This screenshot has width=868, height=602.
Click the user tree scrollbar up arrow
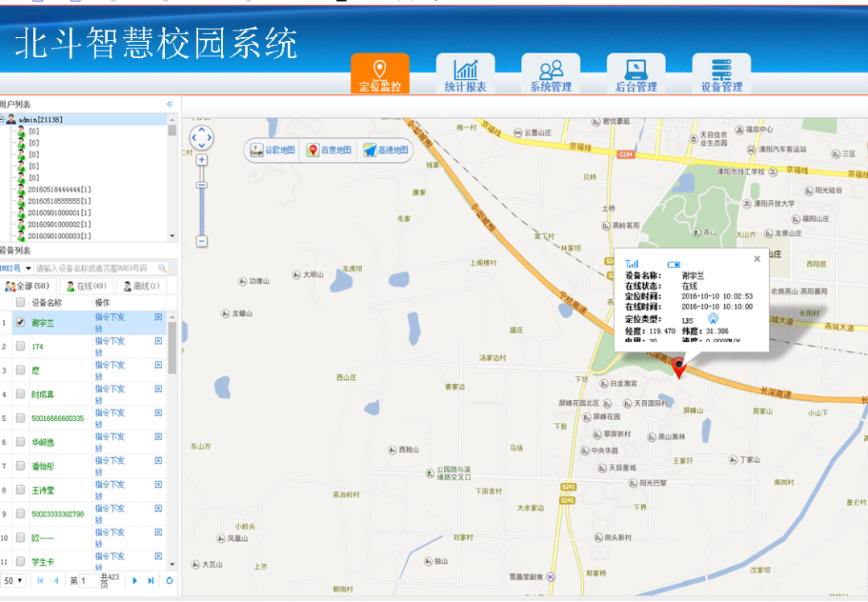[x=172, y=120]
